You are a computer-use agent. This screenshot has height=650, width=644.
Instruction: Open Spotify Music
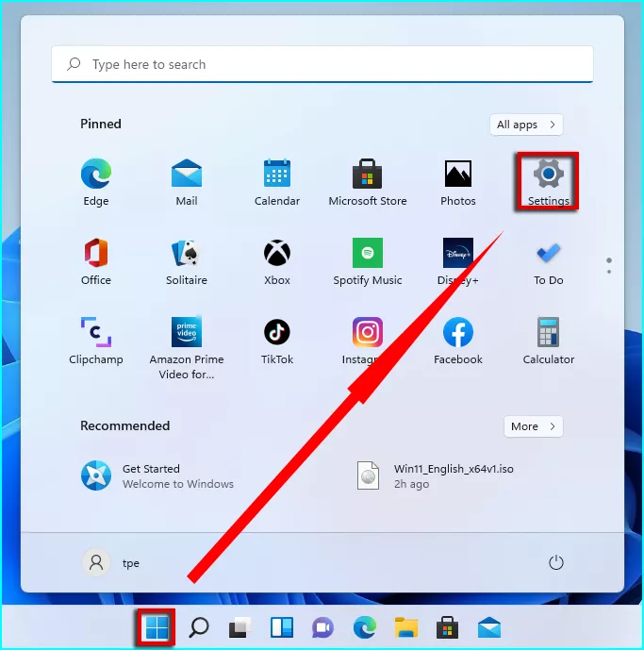368,261
